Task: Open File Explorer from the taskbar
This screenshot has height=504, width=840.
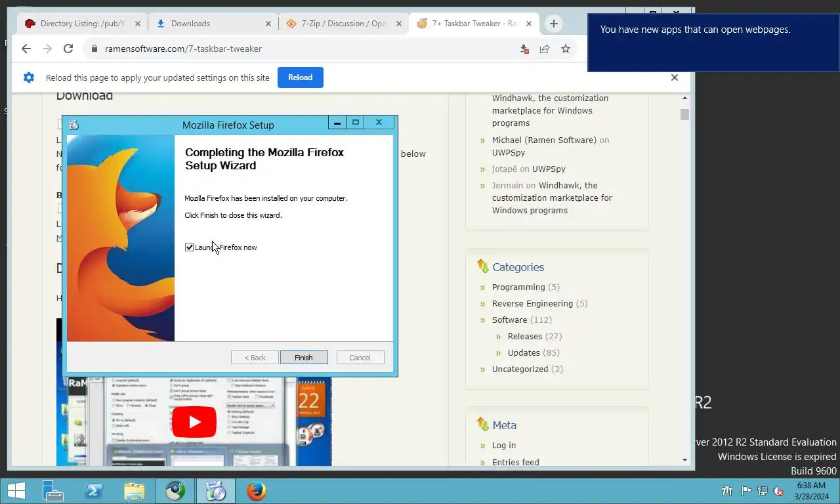Action: (135, 491)
